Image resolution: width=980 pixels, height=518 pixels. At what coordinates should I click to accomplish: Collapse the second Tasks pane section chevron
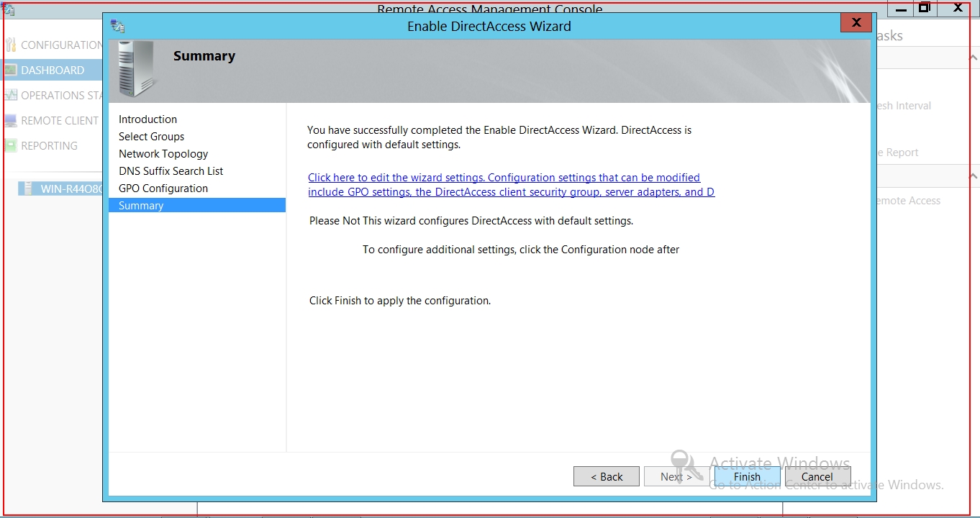point(973,176)
